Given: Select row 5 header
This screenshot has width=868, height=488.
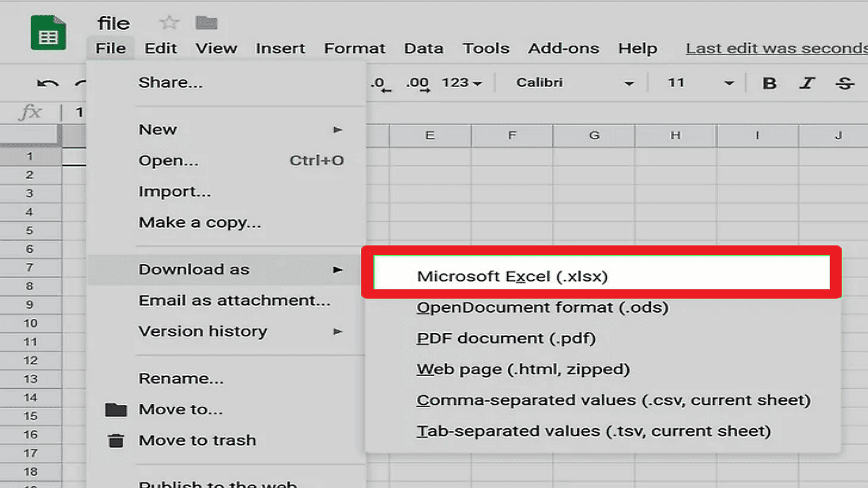Looking at the screenshot, I should [30, 231].
